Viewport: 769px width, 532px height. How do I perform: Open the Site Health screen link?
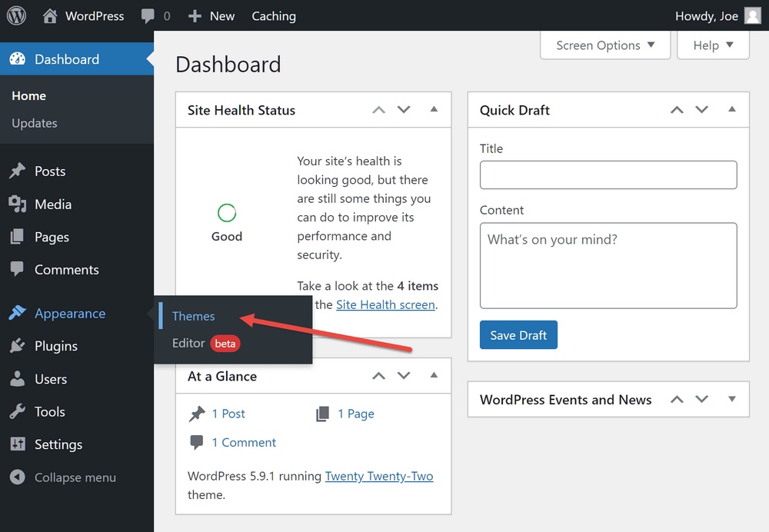[x=385, y=304]
